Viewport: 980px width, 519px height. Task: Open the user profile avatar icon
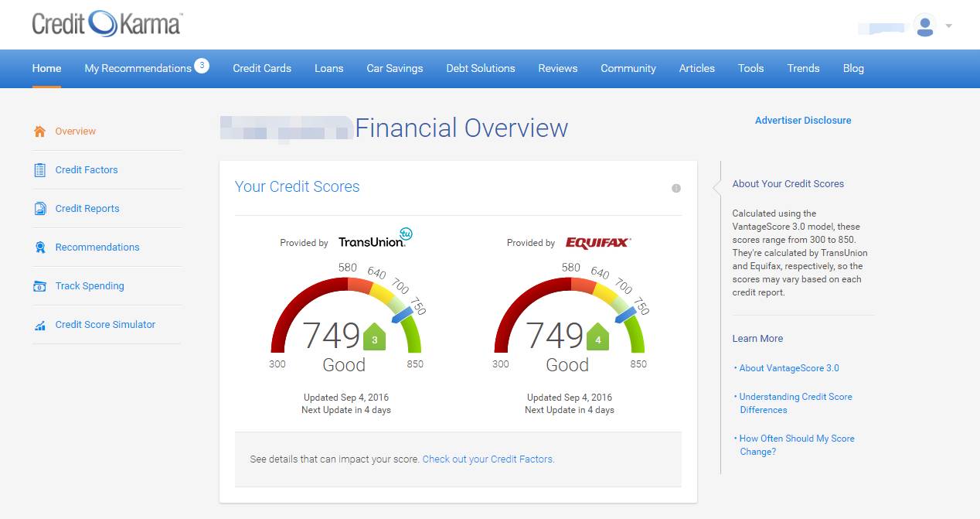pyautogui.click(x=924, y=25)
